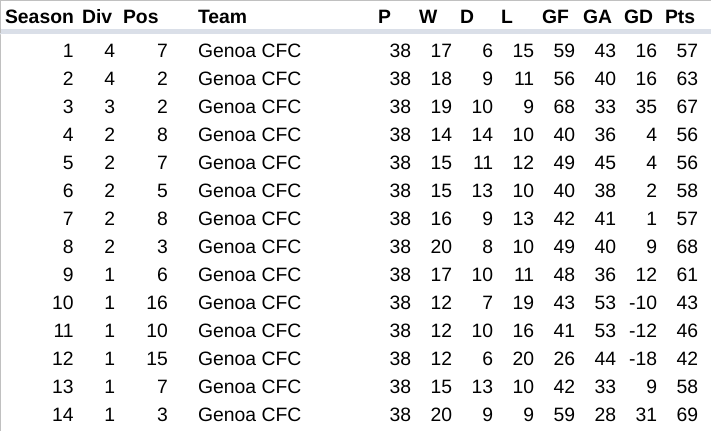Click the Season column header

pyautogui.click(x=39, y=17)
